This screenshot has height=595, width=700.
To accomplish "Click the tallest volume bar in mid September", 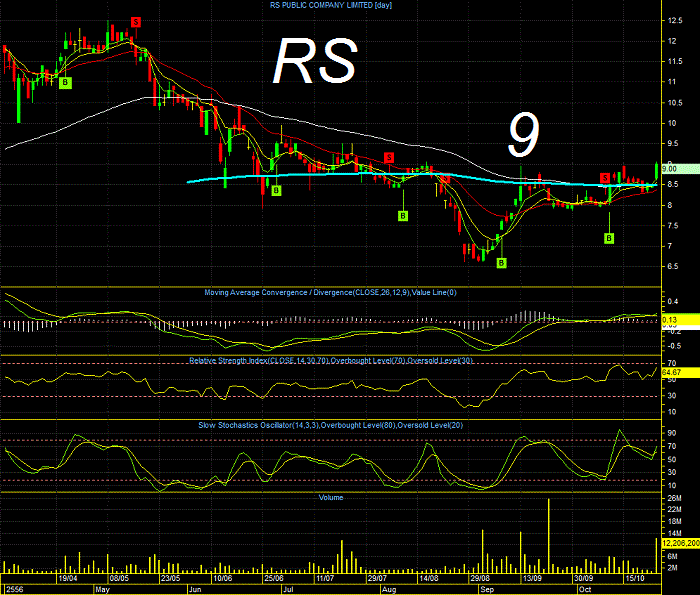I will (549, 536).
